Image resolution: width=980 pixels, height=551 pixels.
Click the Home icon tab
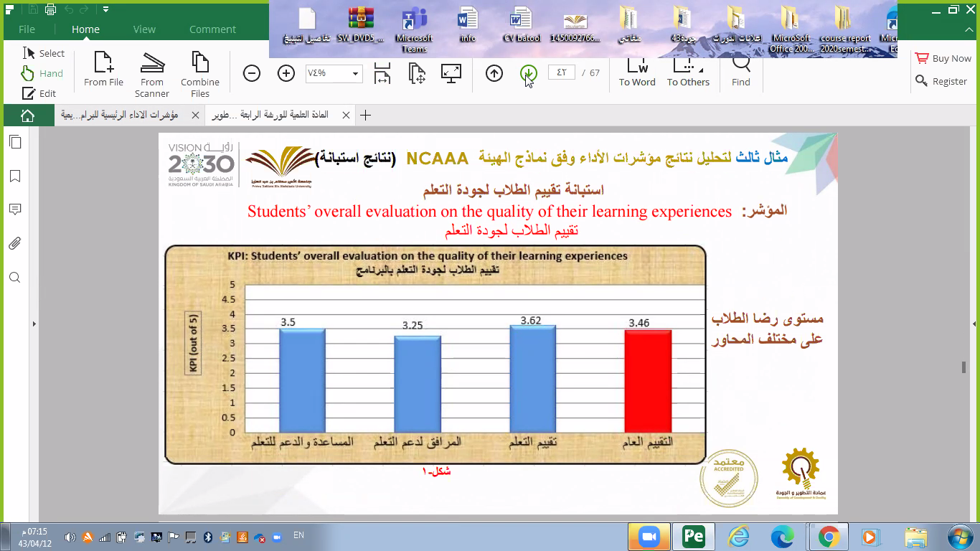27,115
